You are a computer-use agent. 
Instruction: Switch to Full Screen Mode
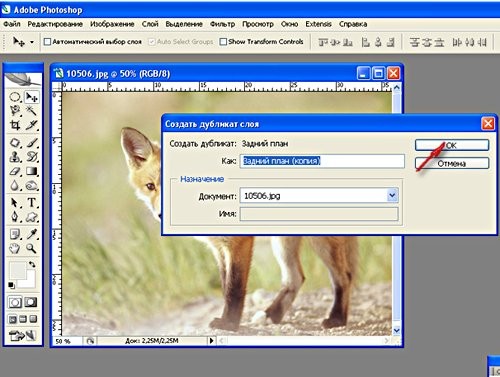[x=33, y=319]
